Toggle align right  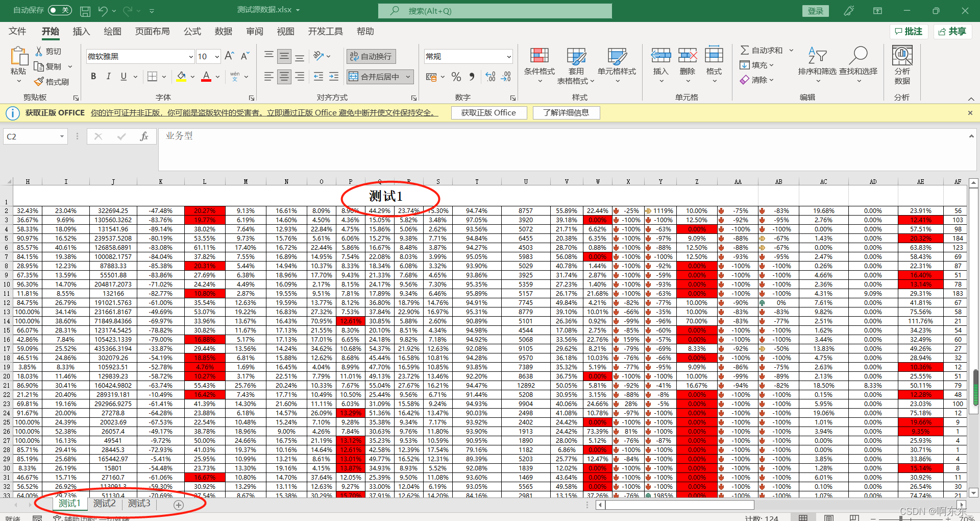click(x=300, y=77)
